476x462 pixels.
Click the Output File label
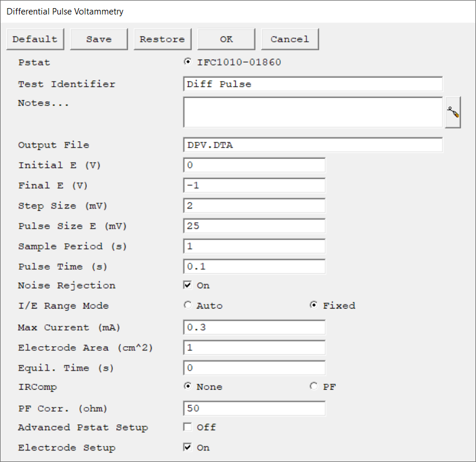[53, 145]
